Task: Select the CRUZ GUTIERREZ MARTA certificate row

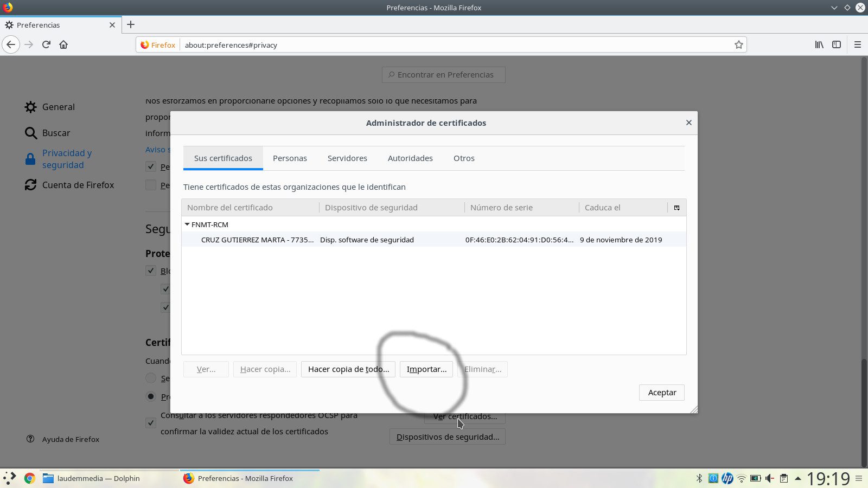Action: (x=434, y=240)
